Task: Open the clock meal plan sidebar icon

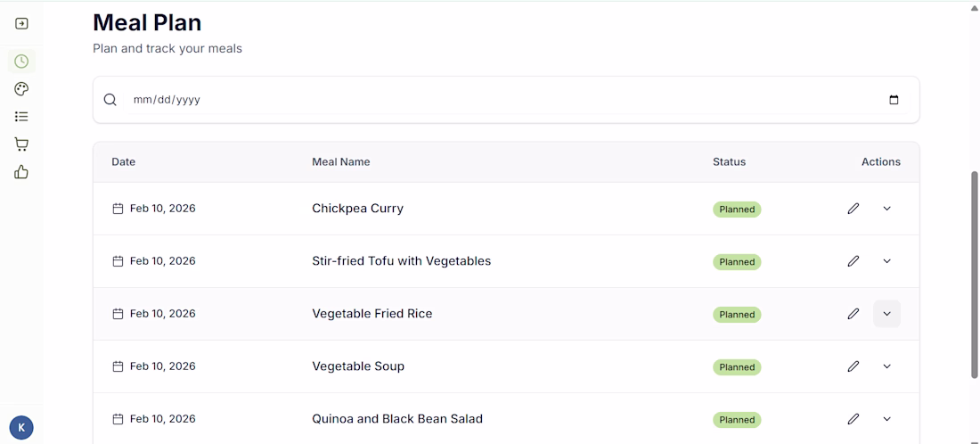Action: [21, 62]
